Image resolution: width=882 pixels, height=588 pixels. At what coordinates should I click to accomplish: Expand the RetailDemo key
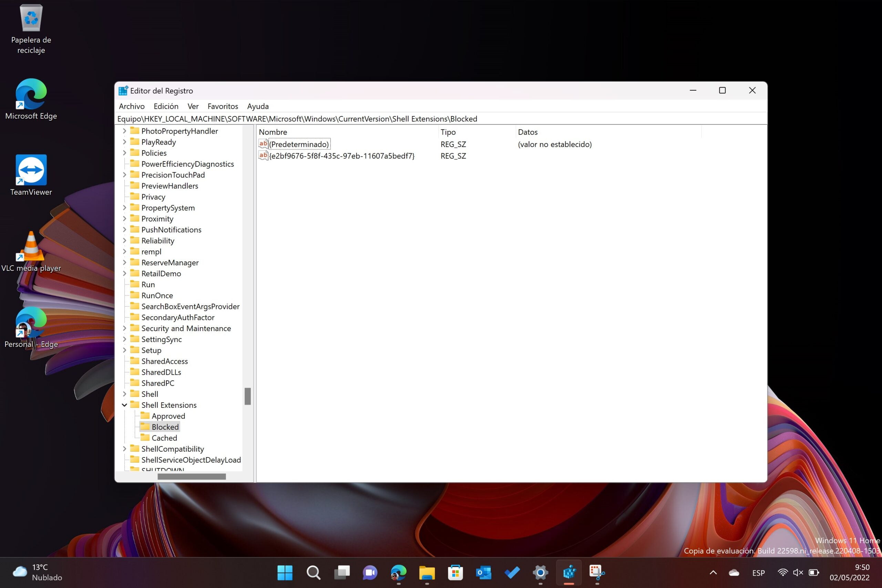(124, 274)
